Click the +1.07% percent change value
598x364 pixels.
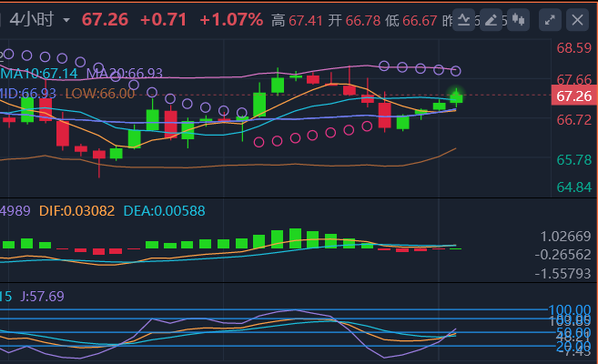click(231, 19)
